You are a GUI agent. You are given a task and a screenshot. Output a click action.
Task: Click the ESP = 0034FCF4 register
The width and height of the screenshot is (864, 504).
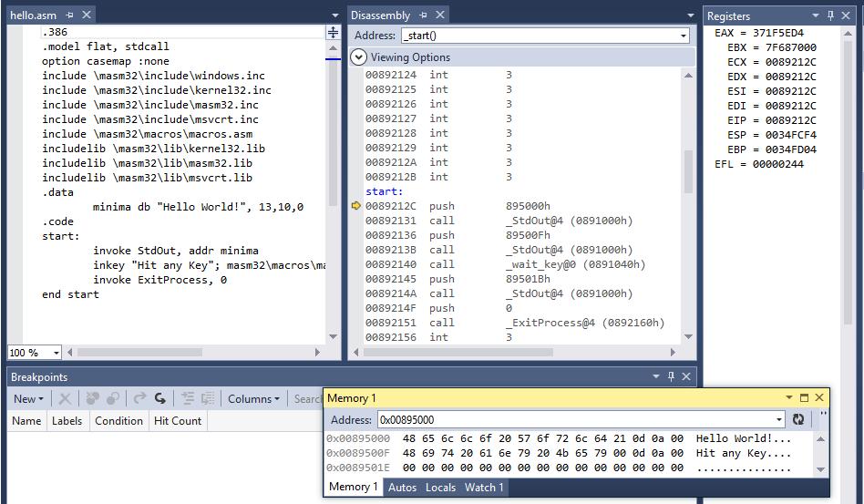pyautogui.click(x=771, y=135)
